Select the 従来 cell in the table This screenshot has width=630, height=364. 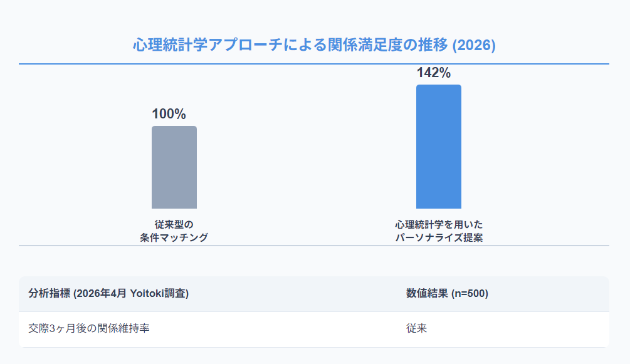coord(416,328)
